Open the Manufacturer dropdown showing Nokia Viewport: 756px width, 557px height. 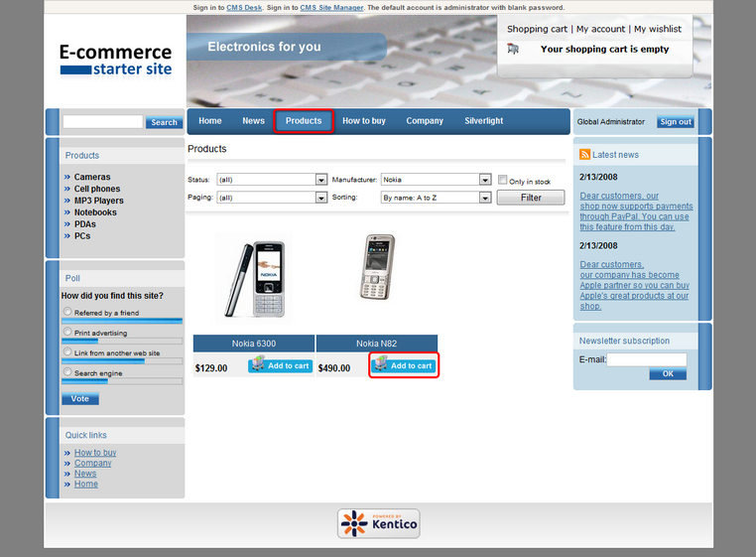point(436,180)
